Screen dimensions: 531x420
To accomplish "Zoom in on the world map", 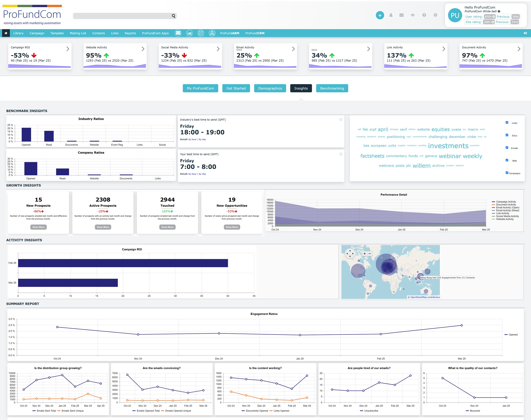I will click(x=364, y=254).
